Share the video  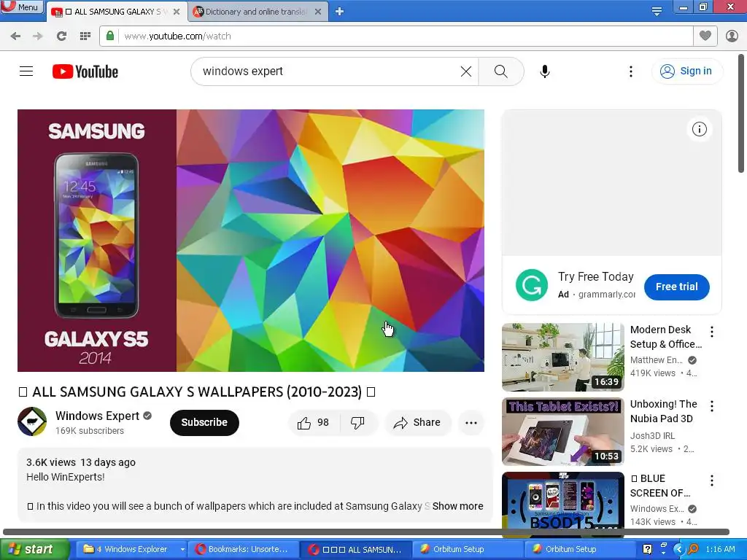click(x=417, y=422)
